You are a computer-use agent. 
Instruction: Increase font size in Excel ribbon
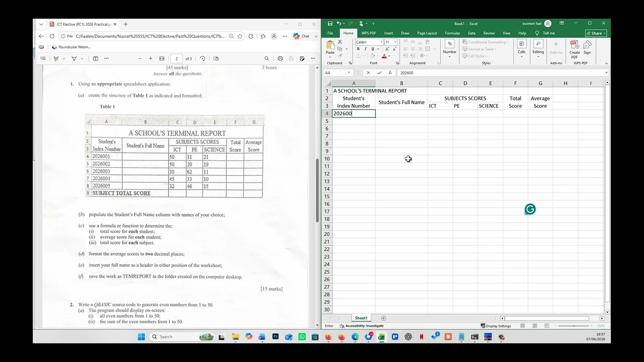click(x=387, y=49)
